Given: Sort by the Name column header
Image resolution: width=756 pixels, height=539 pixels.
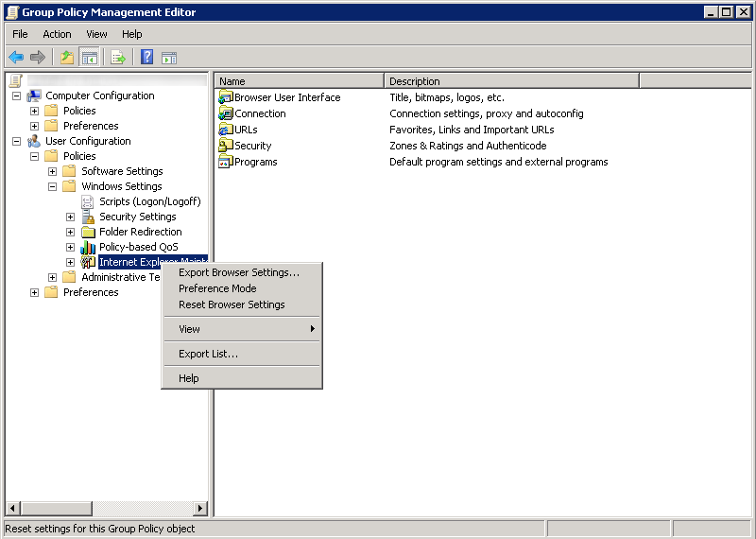Looking at the screenshot, I should tap(300, 81).
